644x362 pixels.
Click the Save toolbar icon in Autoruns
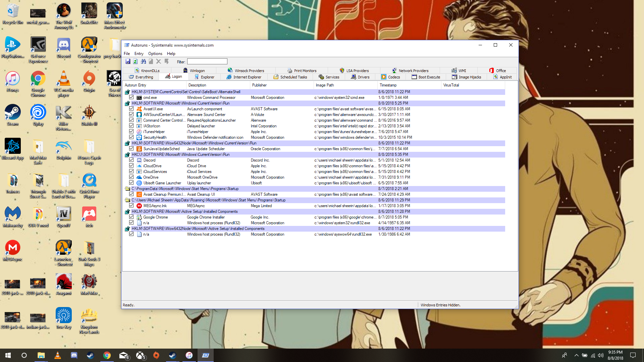click(x=128, y=61)
